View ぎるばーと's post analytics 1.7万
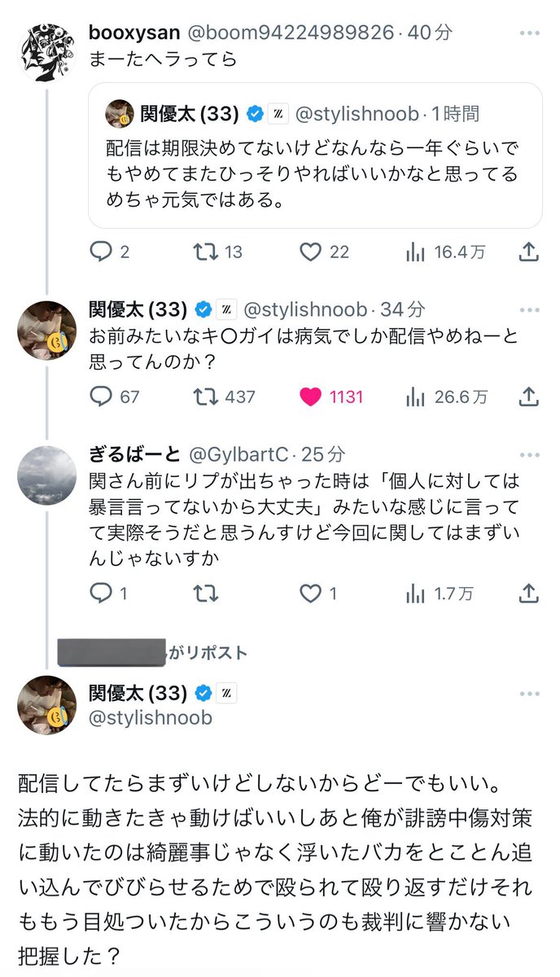This screenshot has height=977, width=560. (x=440, y=594)
